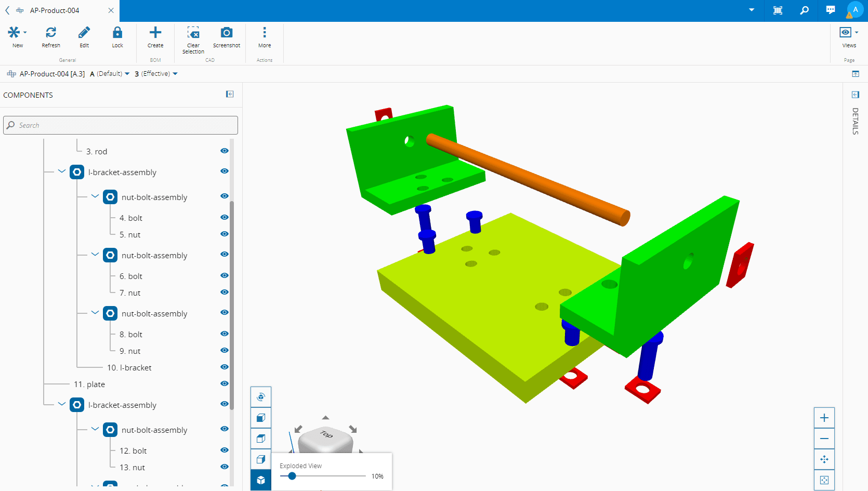868x491 pixels.
Task: Open the revision A (Default) dropdown
Action: coord(110,74)
